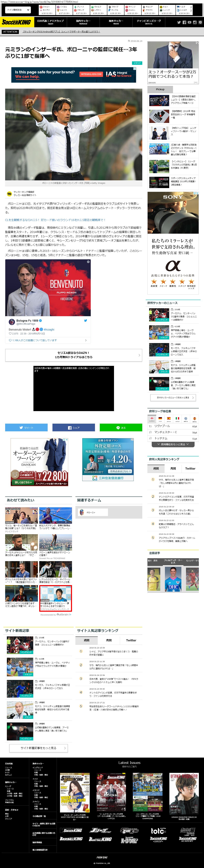Open 日本代表 アジアカップ menu
The width and height of the screenshot is (204, 868).
50,22
